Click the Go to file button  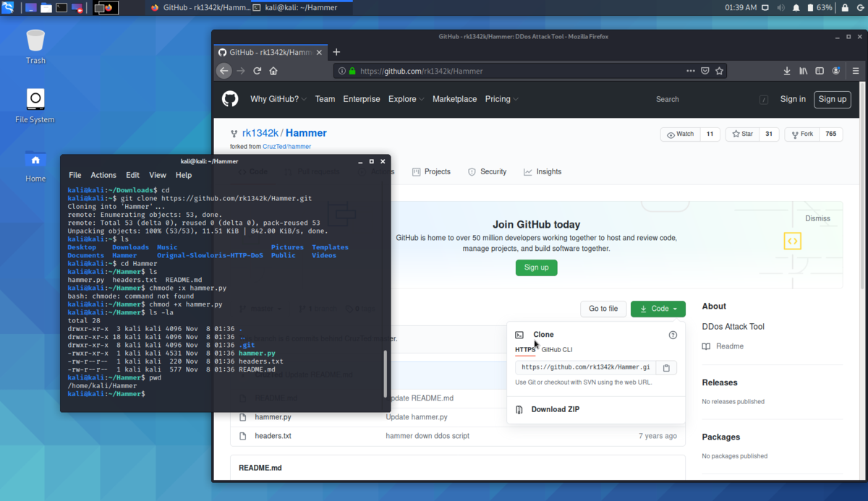pyautogui.click(x=603, y=309)
